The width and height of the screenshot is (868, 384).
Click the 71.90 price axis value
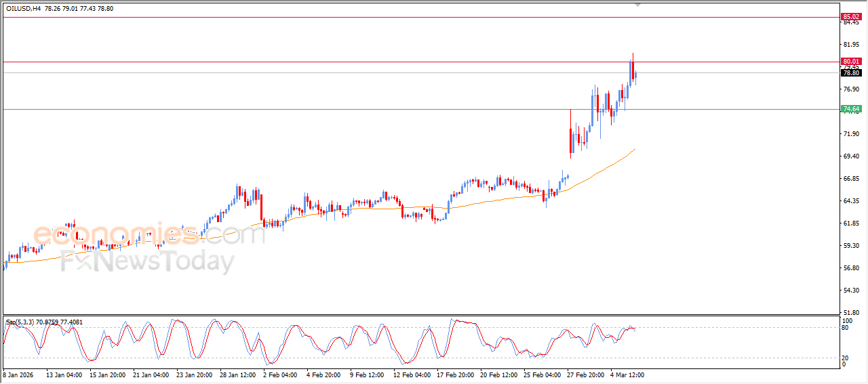pyautogui.click(x=851, y=134)
